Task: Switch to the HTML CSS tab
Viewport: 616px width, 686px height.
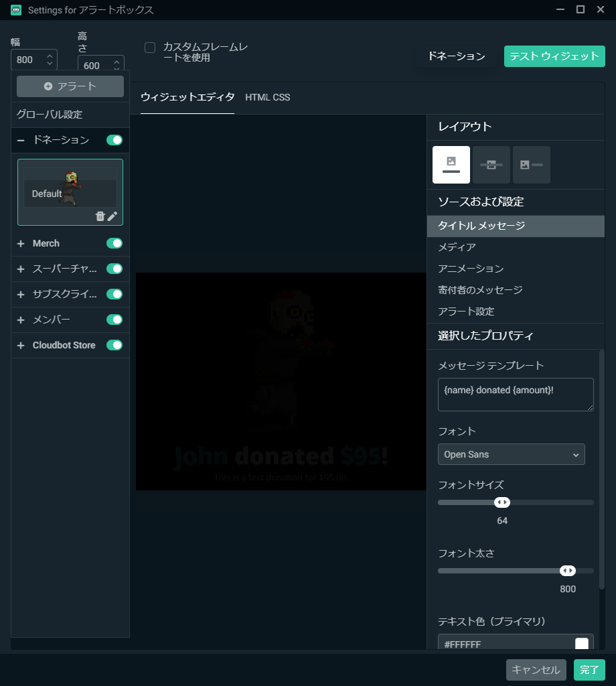Action: point(267,97)
